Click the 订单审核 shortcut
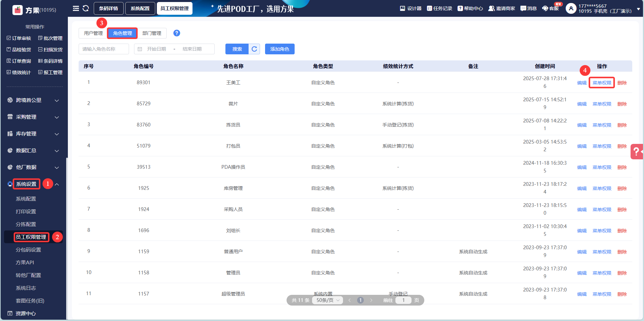This screenshot has height=321, width=644. tap(19, 38)
